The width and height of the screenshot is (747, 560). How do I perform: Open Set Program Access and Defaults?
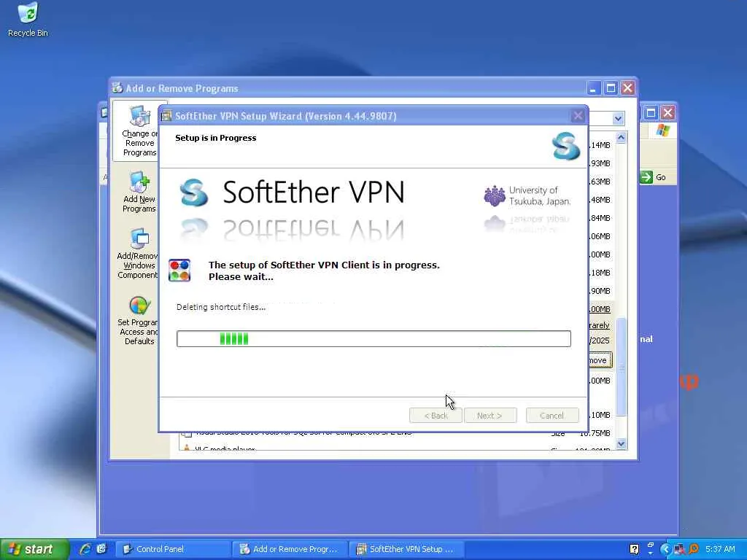[138, 321]
